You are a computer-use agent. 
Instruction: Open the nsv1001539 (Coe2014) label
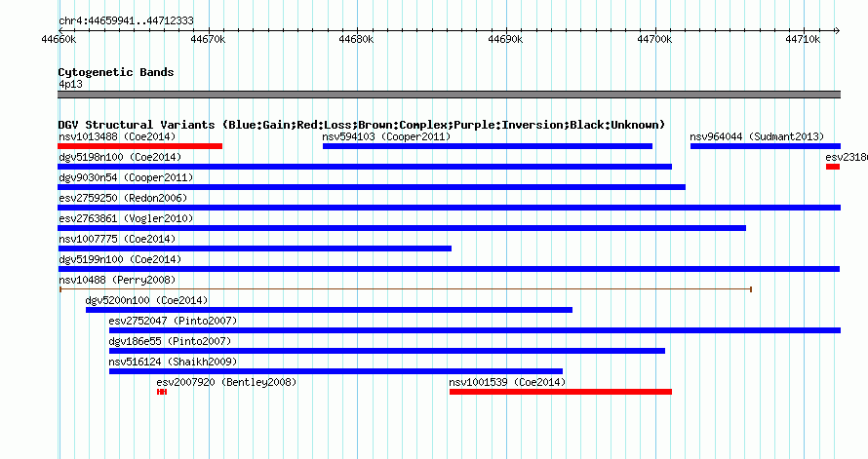[x=507, y=382]
